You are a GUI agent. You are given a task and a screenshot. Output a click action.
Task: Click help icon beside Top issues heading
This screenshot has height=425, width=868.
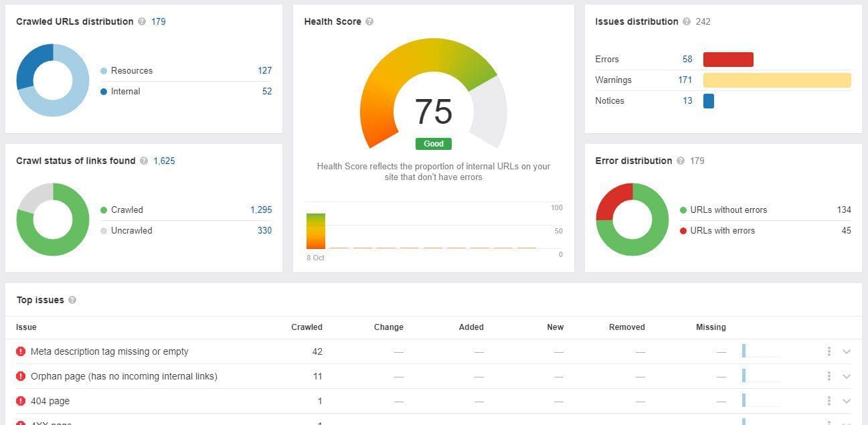pyautogui.click(x=72, y=300)
